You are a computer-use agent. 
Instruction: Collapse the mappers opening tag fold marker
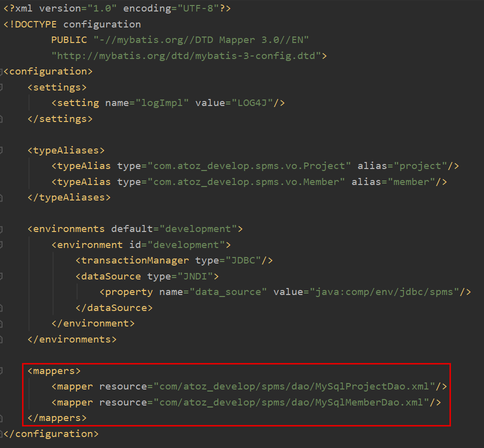click(x=1, y=371)
